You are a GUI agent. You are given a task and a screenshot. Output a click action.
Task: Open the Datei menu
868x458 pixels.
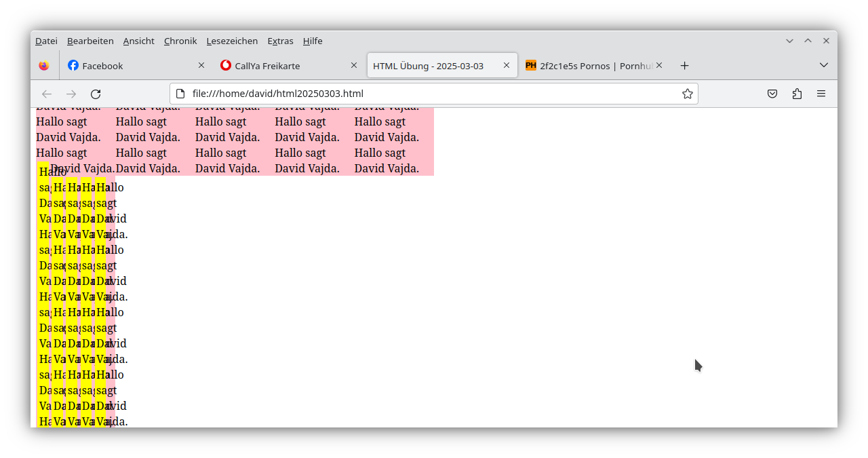coord(46,41)
